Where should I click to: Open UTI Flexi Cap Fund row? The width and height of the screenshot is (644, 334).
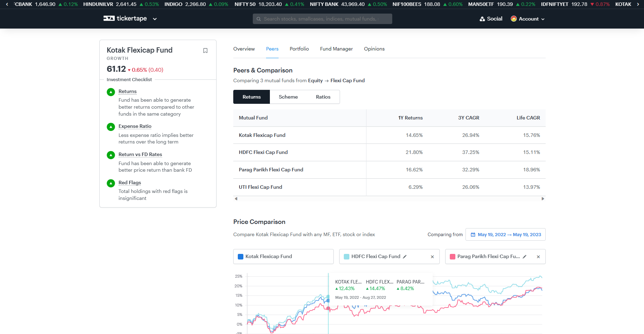pos(389,187)
